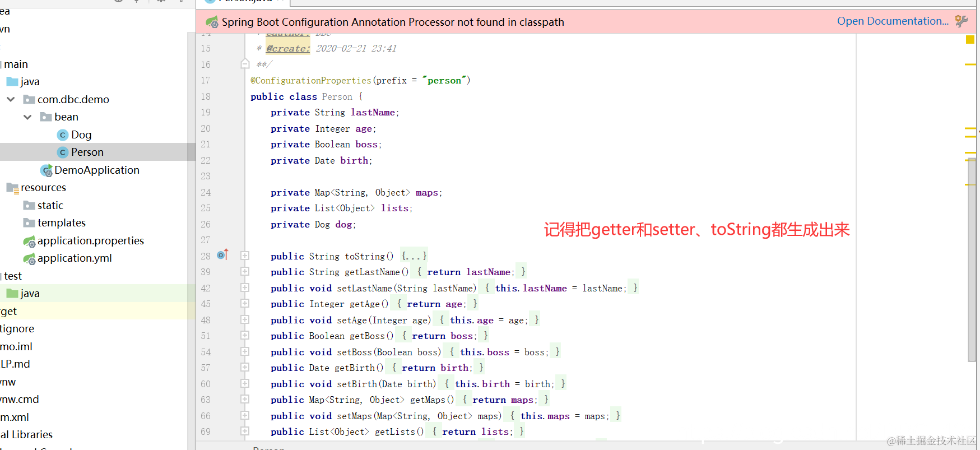Click the test java folder icon
The width and height of the screenshot is (980, 450).
click(12, 293)
